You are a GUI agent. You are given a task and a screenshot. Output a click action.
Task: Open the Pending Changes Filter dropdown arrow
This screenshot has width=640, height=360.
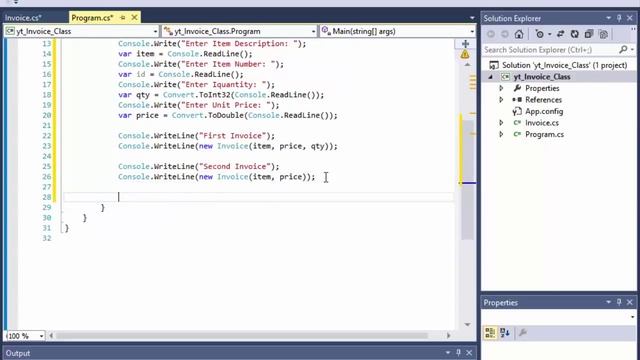[x=549, y=35]
